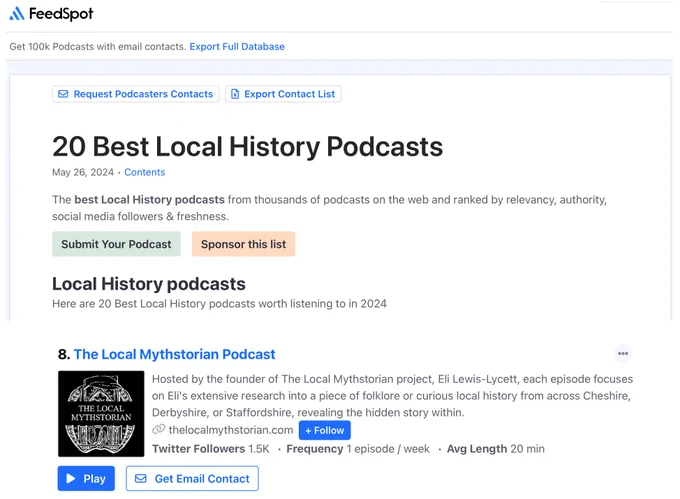Open the Contents link
680x499 pixels.
point(144,172)
